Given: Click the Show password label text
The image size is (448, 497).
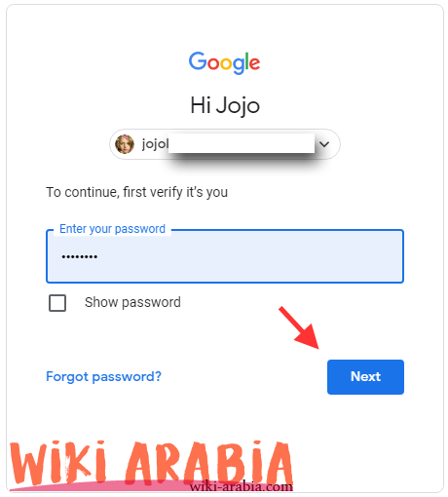Looking at the screenshot, I should click(132, 302).
